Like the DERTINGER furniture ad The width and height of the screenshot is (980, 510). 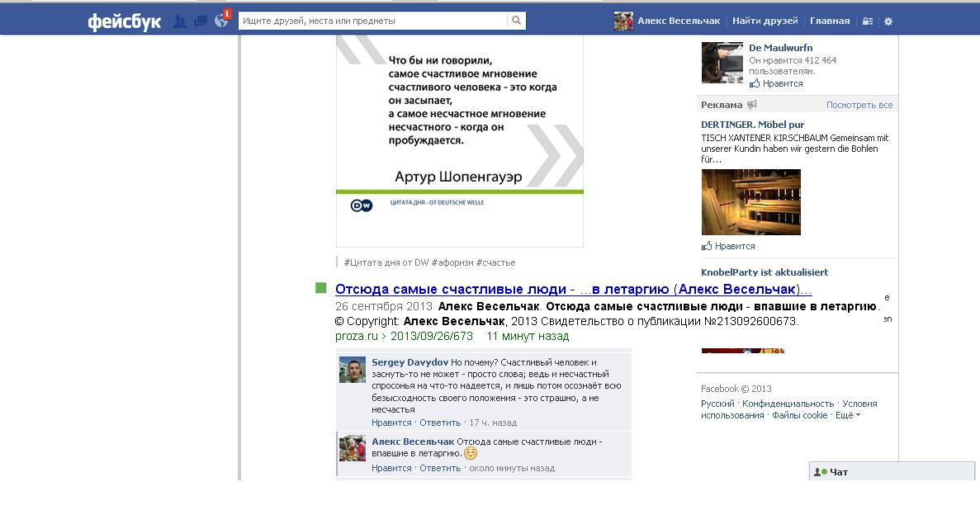point(734,246)
